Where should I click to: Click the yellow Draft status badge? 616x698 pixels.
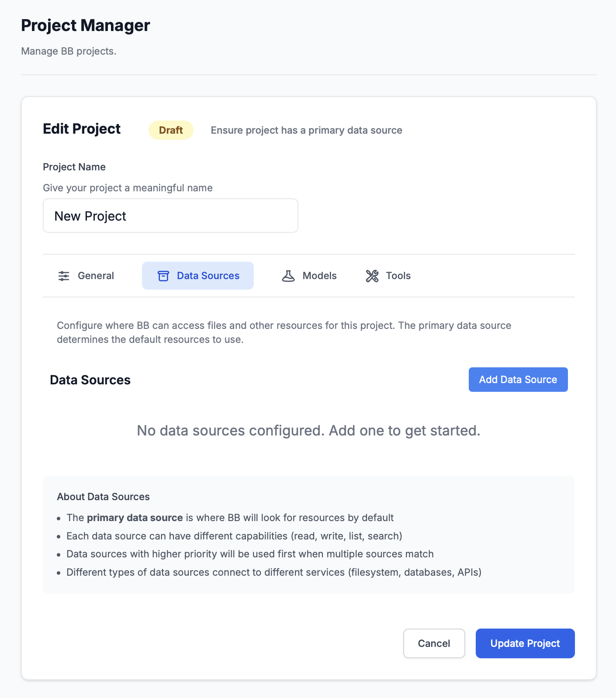pyautogui.click(x=171, y=130)
